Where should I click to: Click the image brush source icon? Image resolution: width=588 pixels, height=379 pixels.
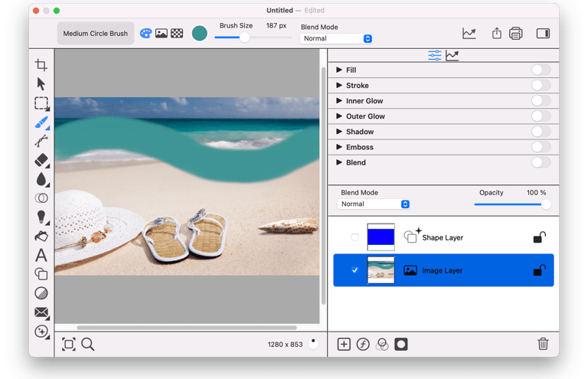pos(162,34)
